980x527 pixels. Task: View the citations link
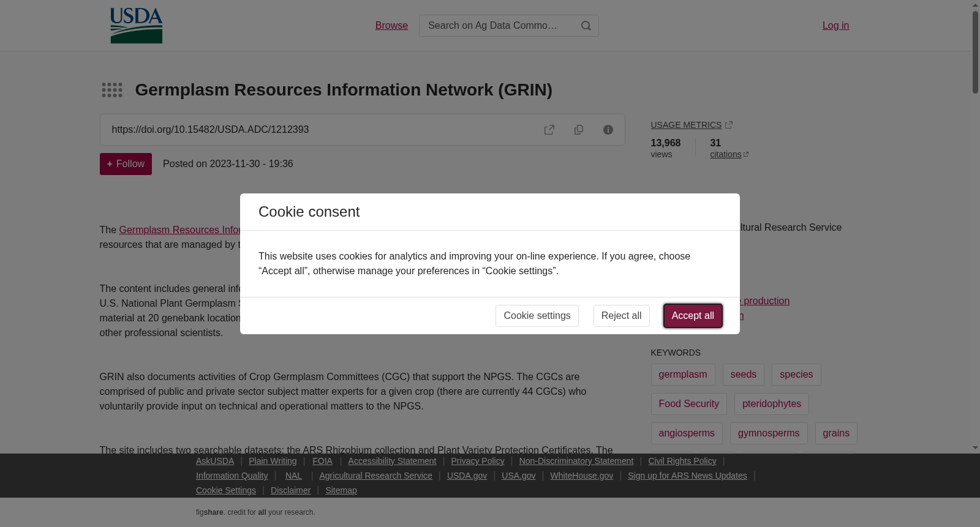point(729,154)
